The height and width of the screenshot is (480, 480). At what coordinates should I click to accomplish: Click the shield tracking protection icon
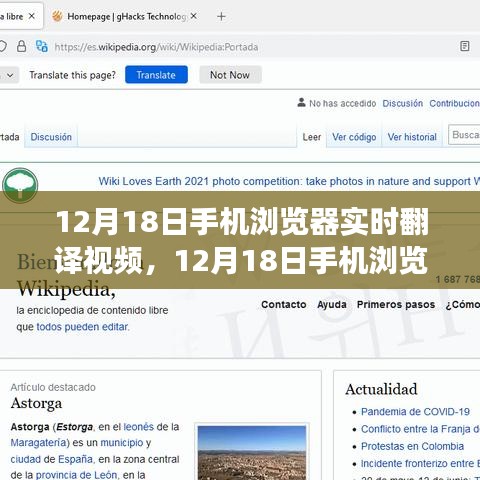2,46
